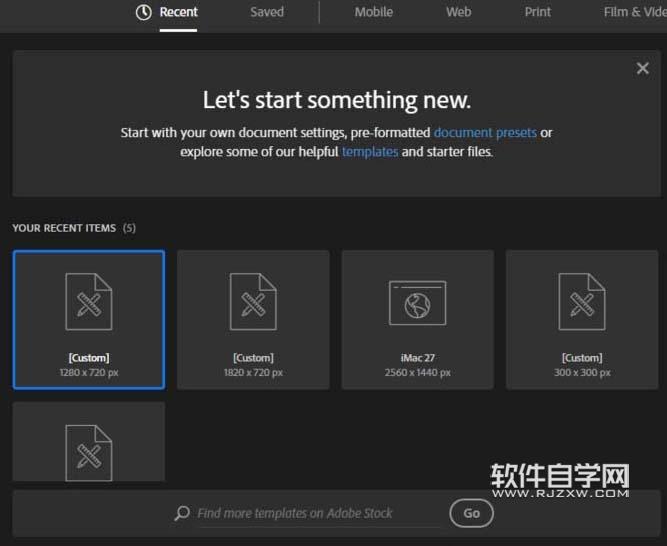Follow the 'document presets' link
This screenshot has width=667, height=546.
pos(485,132)
